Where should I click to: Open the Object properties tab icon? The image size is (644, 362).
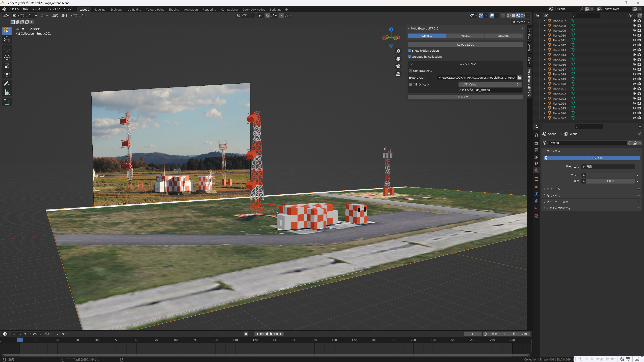[x=536, y=187]
